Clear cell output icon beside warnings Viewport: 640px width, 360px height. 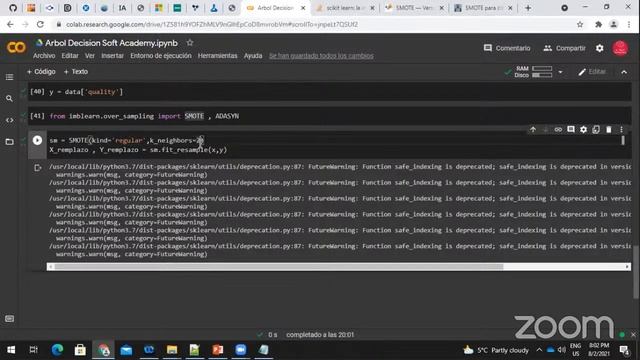[38, 167]
